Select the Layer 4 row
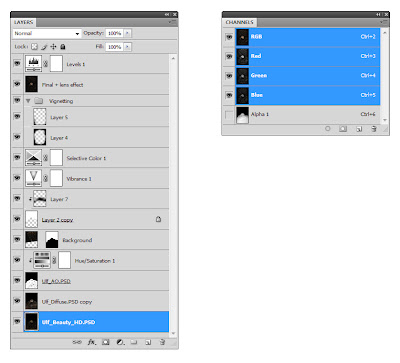The image size is (400, 363). (97, 137)
